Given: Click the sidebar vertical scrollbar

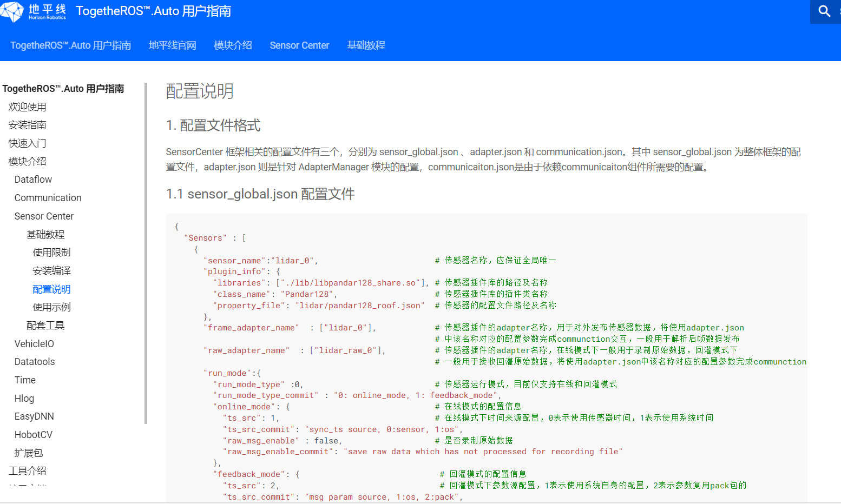Looking at the screenshot, I should tap(146, 253).
